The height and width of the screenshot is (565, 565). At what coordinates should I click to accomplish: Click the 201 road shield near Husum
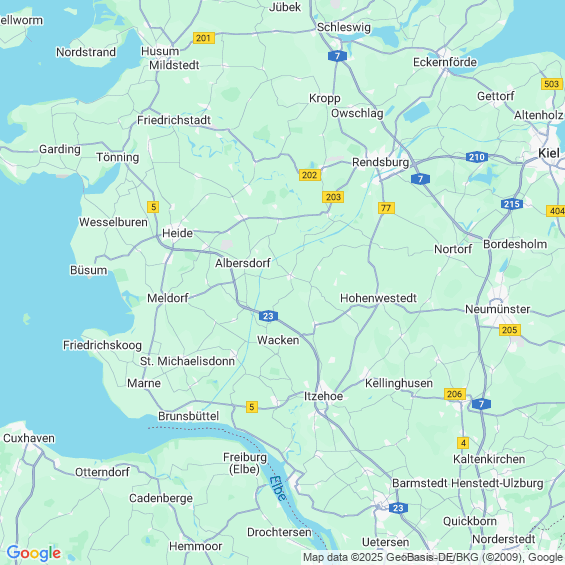pos(204,38)
